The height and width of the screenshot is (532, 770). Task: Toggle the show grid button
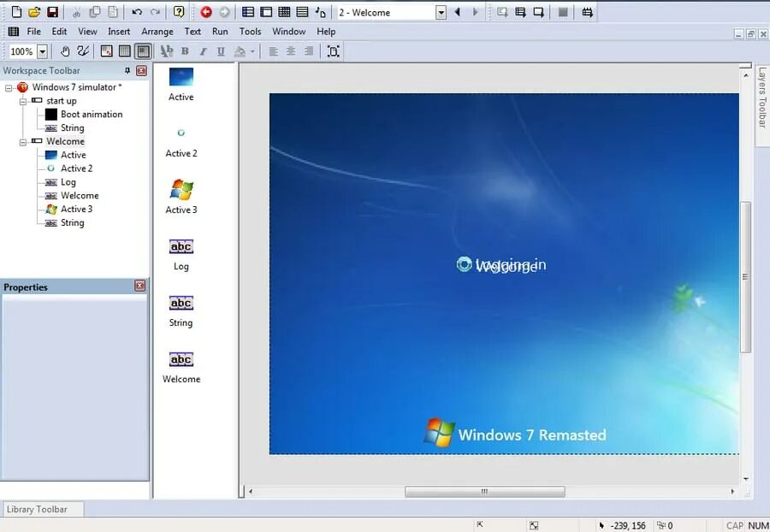click(x=125, y=51)
